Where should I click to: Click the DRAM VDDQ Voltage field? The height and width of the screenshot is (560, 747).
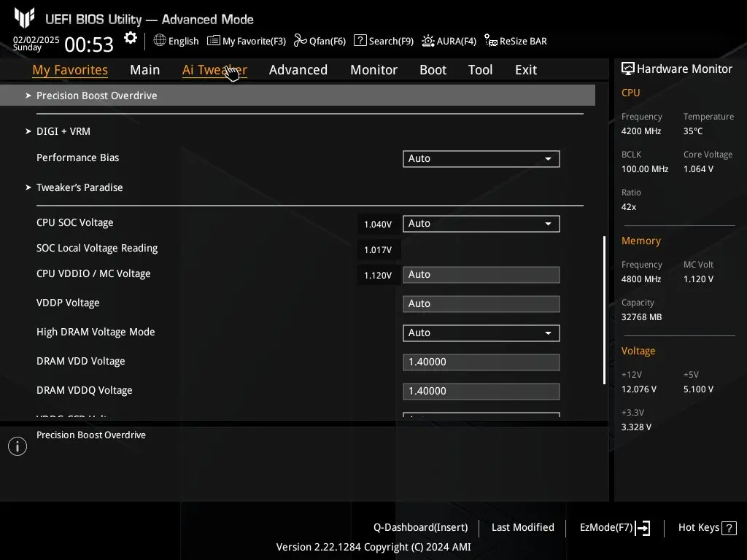pyautogui.click(x=481, y=391)
